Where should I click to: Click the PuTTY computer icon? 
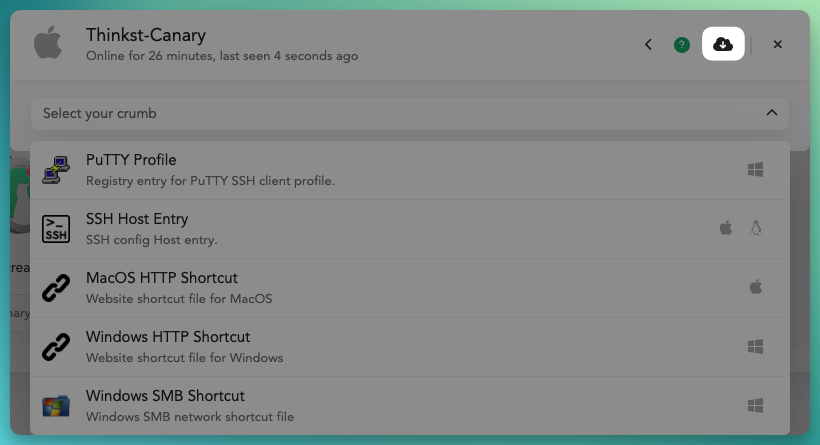[56, 170]
